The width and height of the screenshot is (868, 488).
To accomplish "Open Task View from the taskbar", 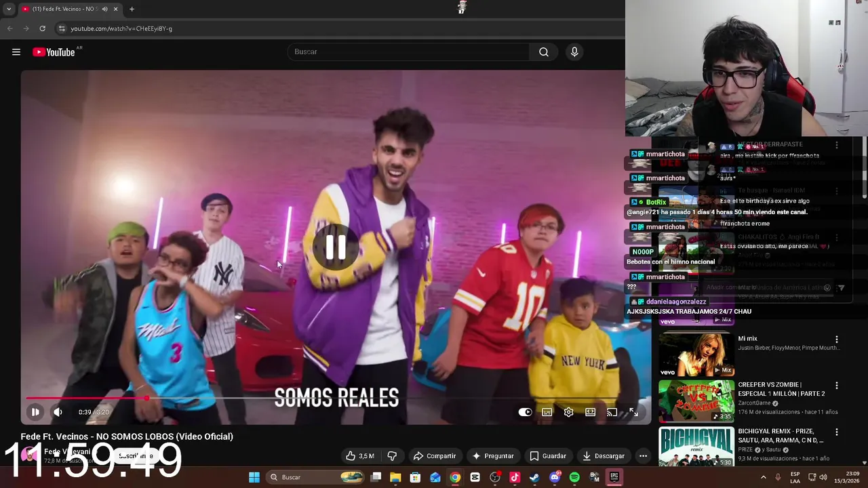I will tap(376, 477).
